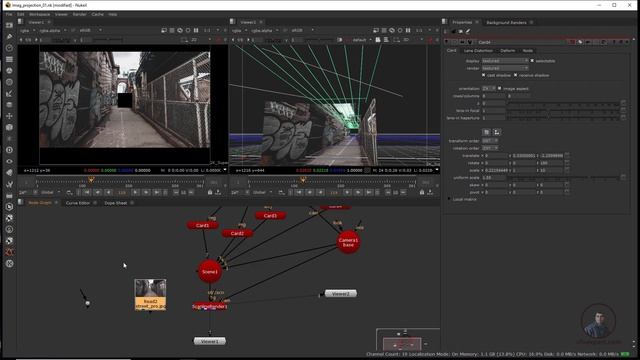Open the Workspace menu

coord(40,14)
